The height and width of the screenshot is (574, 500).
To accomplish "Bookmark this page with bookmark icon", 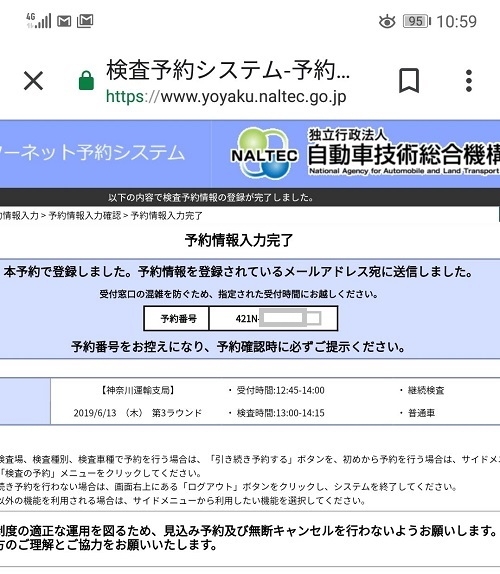I will point(409,81).
